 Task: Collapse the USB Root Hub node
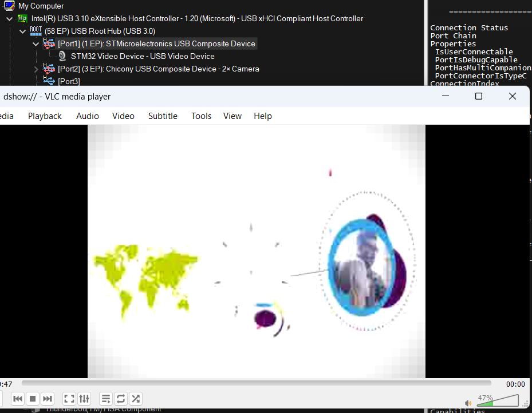(22, 31)
